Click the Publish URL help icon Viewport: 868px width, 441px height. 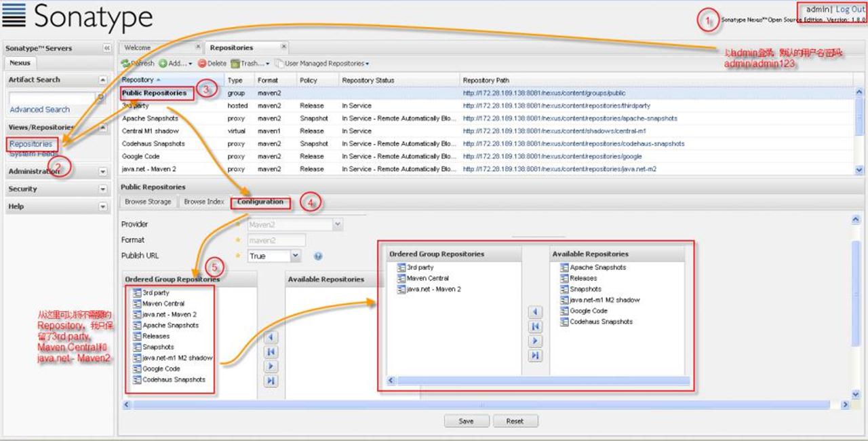pos(317,256)
